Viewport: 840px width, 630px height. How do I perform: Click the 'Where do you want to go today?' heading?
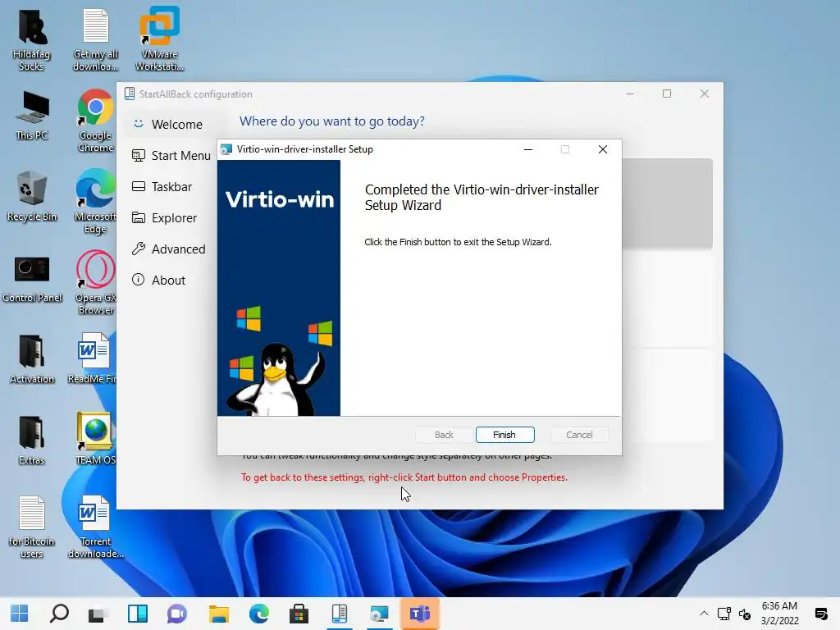(x=332, y=121)
